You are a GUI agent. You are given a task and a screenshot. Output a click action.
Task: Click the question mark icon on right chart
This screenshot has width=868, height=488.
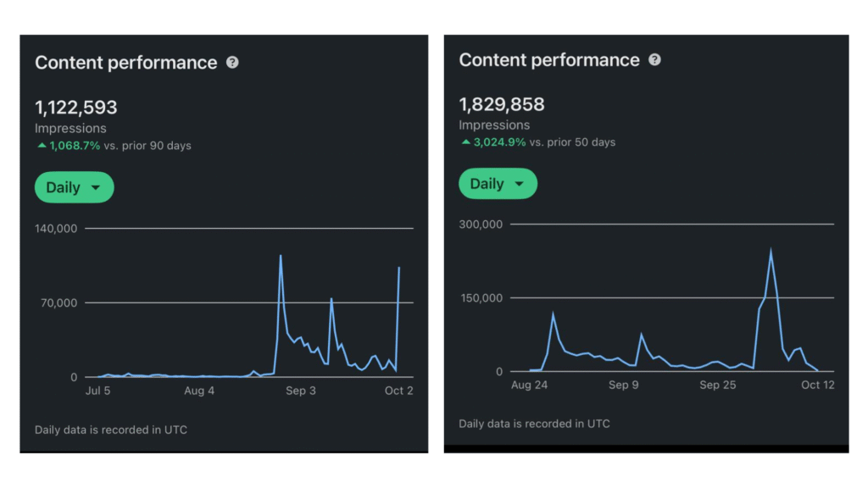tap(654, 59)
